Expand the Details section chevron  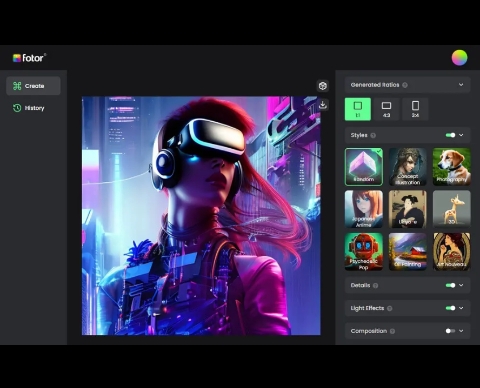[x=461, y=285]
